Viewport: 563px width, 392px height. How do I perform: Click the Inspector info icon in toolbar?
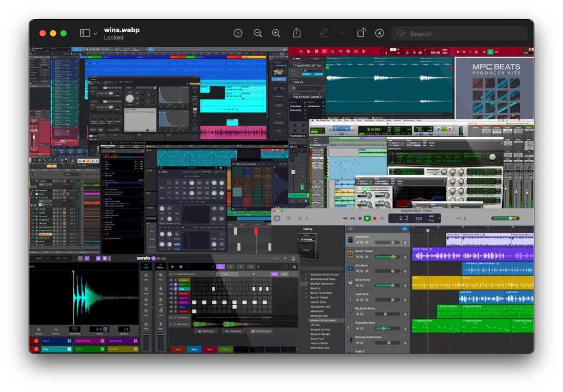pyautogui.click(x=238, y=33)
